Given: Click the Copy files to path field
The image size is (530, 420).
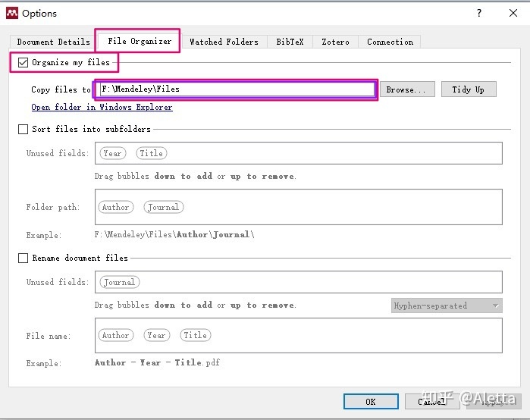Looking at the screenshot, I should (x=237, y=89).
